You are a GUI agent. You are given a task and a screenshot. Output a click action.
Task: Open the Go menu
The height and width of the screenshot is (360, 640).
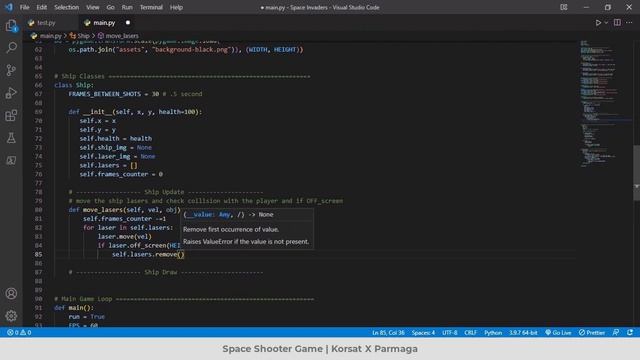click(x=111, y=7)
